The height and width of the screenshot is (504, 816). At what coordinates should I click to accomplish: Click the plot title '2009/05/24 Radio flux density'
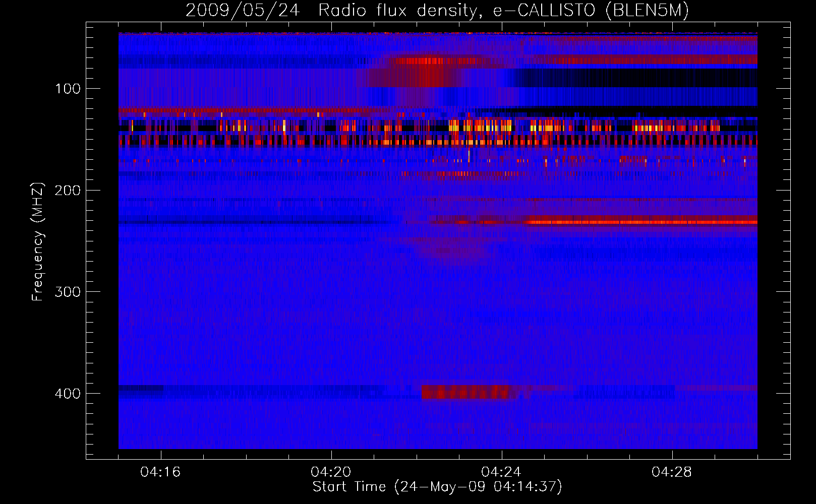click(x=437, y=11)
